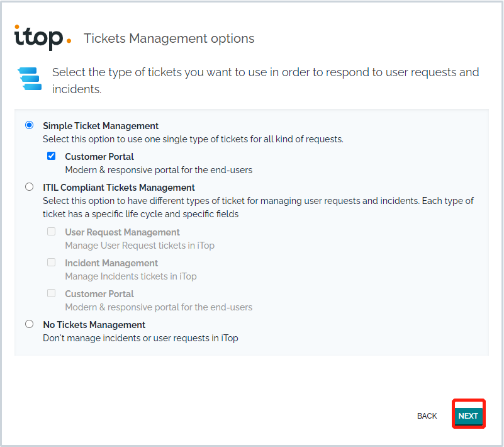Go to next step with NEXT button
Image resolution: width=504 pixels, height=447 pixels.
(x=468, y=416)
